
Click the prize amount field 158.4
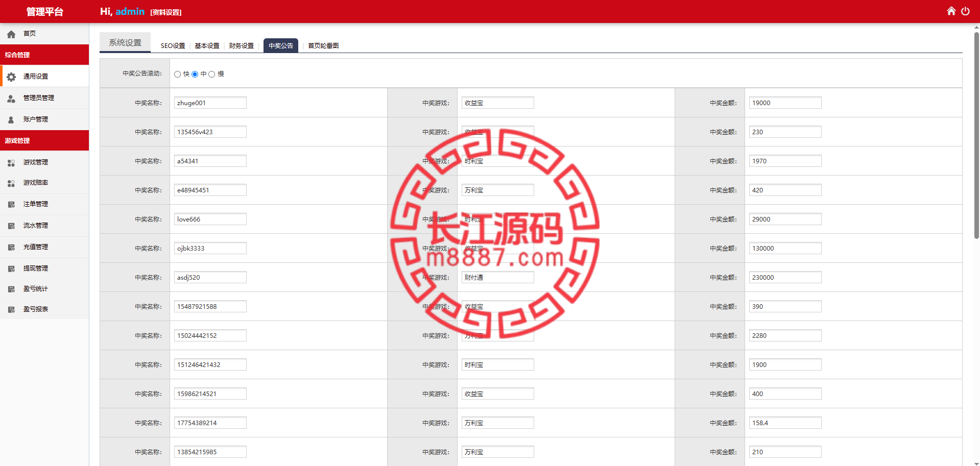(x=785, y=423)
